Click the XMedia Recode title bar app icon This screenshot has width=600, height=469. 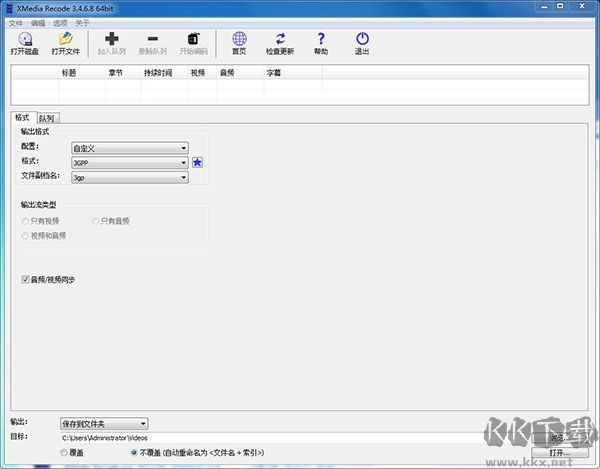point(9,8)
